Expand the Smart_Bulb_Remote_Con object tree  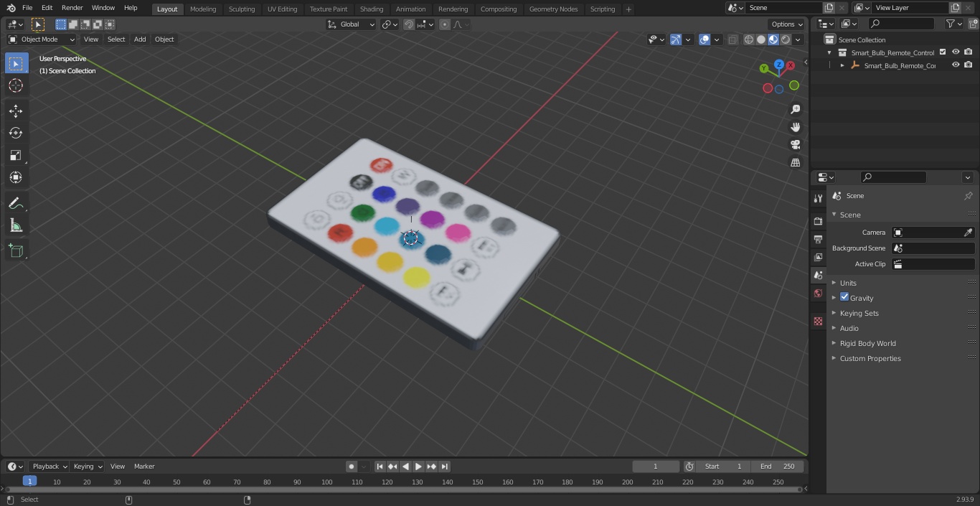coord(842,65)
